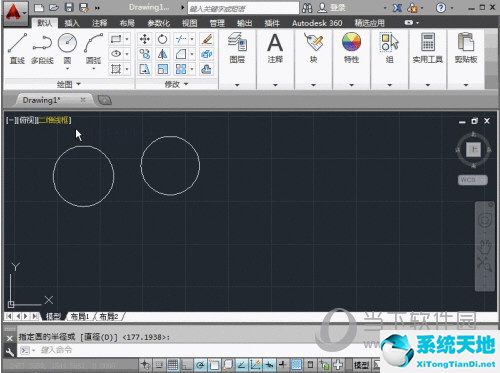This screenshot has height=373, width=500.
Task: Select the Polyline (多段线) tool
Action: tap(42, 48)
